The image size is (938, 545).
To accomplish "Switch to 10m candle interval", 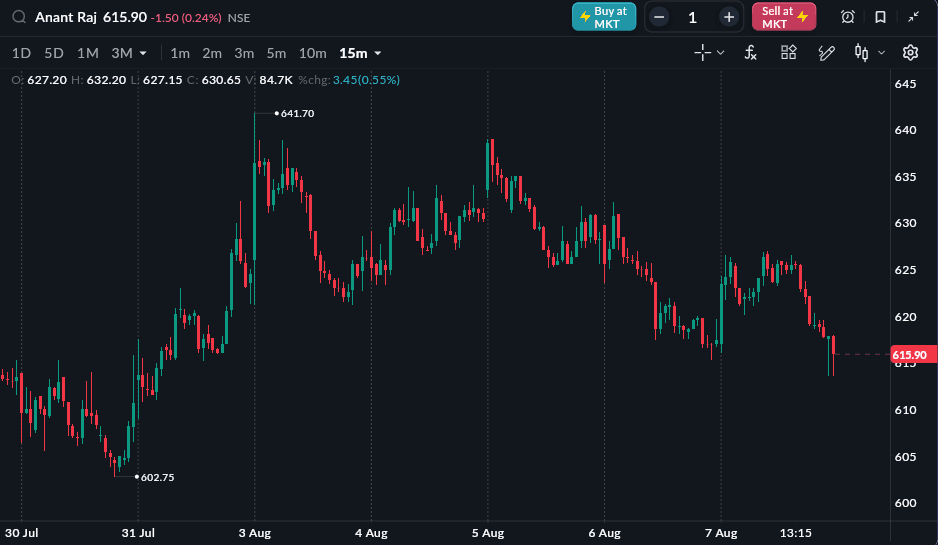I will click(x=313, y=53).
